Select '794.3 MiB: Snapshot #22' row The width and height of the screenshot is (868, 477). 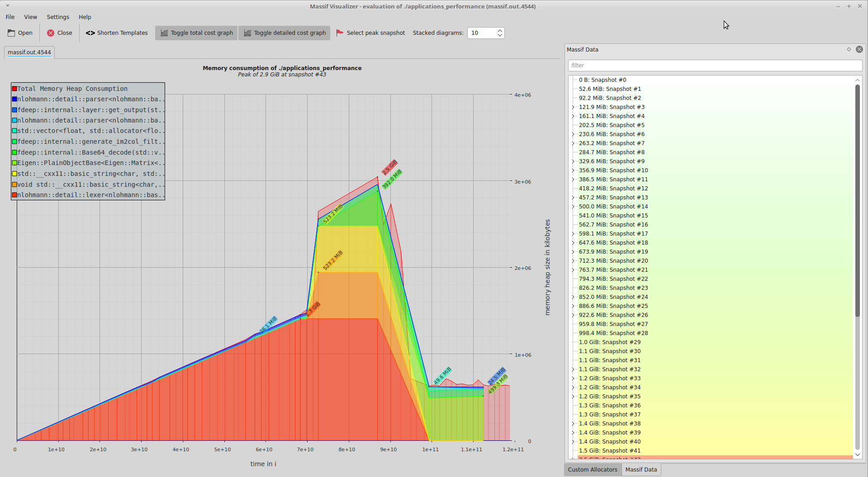tap(715, 279)
